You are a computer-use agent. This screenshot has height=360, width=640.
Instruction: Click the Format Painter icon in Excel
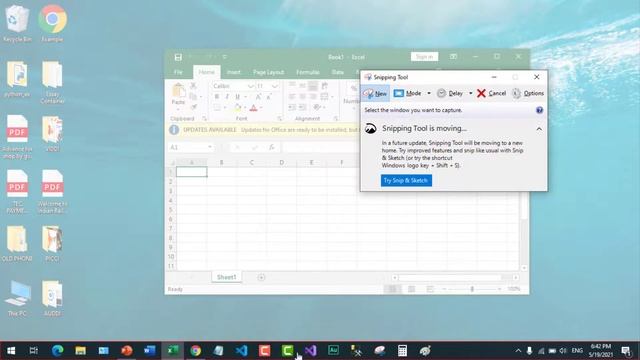(x=193, y=107)
